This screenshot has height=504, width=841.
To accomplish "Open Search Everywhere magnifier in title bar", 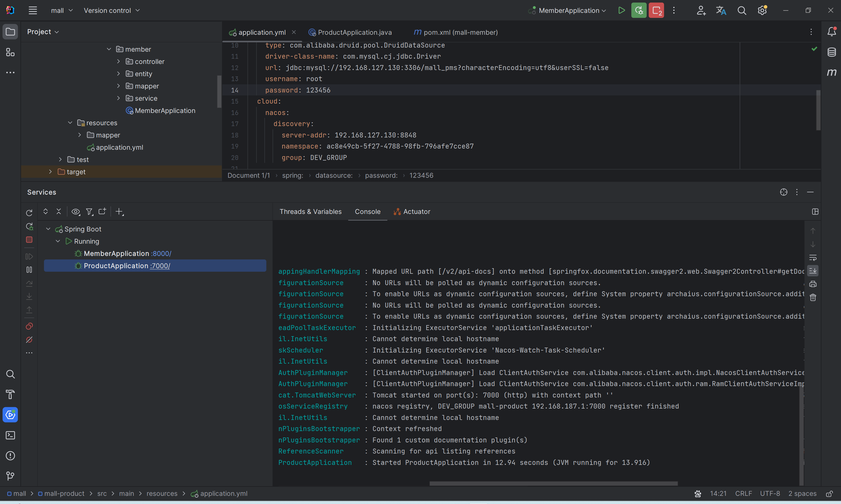I will coord(742,11).
